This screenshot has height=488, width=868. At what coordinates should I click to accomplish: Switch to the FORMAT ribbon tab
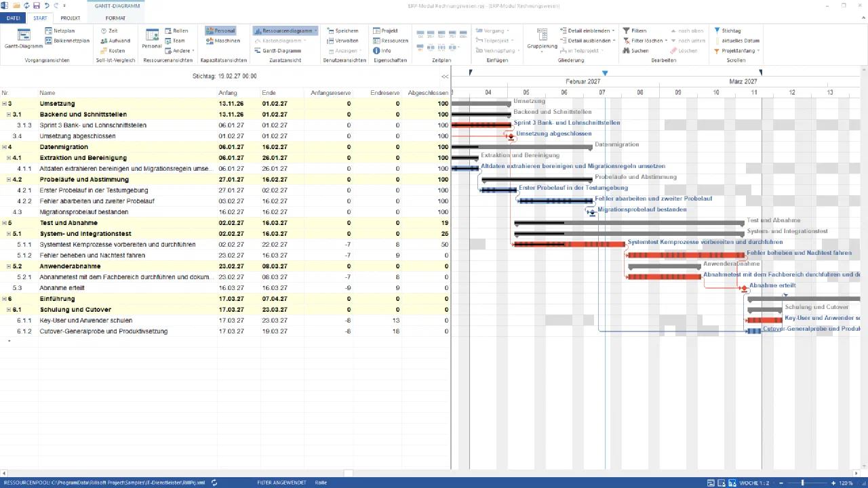(115, 18)
